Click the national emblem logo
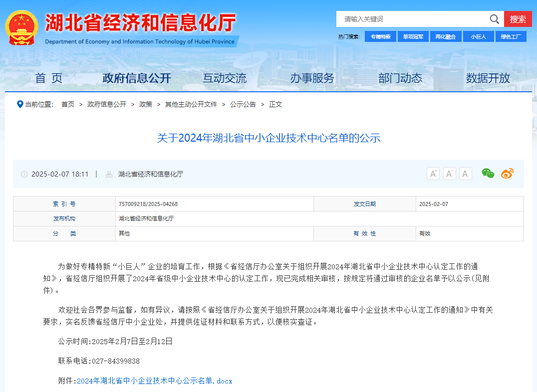537x392 pixels. (x=21, y=27)
